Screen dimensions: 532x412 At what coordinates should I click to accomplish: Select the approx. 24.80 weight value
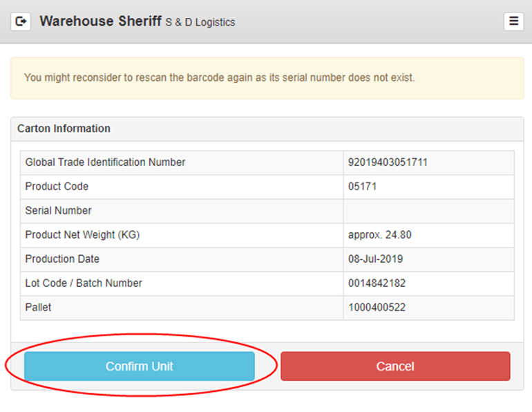(380, 235)
